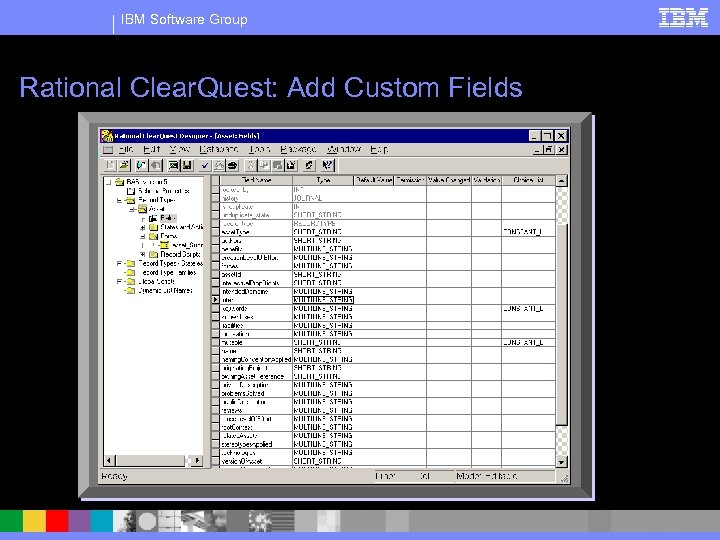Image resolution: width=720 pixels, height=540 pixels.
Task: Click the Schema Properties page icon in tree
Action: [x=131, y=191]
